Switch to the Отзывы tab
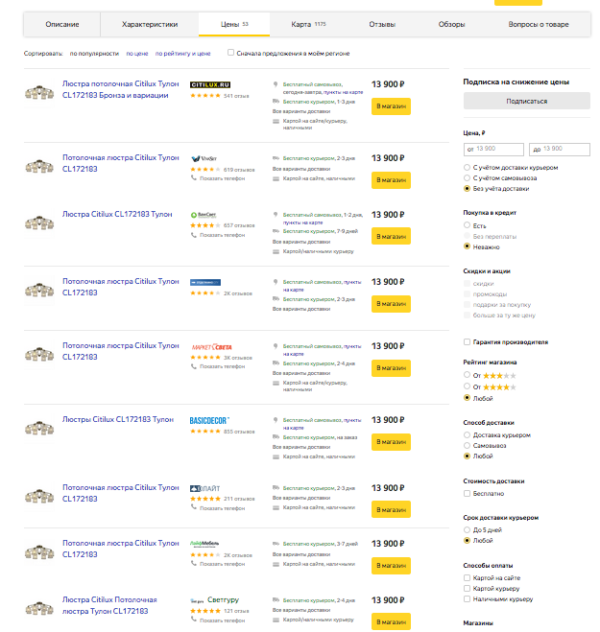This screenshot has height=632, width=600. tap(382, 25)
